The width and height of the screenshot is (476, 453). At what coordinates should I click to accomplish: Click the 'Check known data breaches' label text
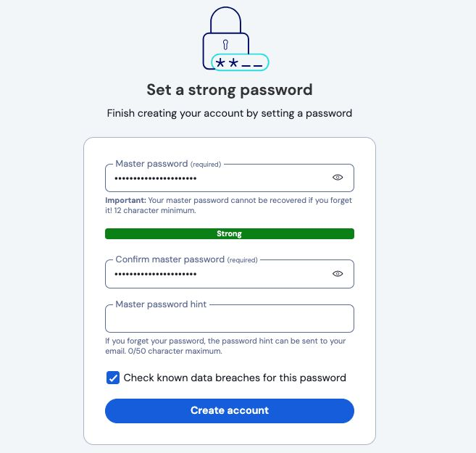(235, 378)
